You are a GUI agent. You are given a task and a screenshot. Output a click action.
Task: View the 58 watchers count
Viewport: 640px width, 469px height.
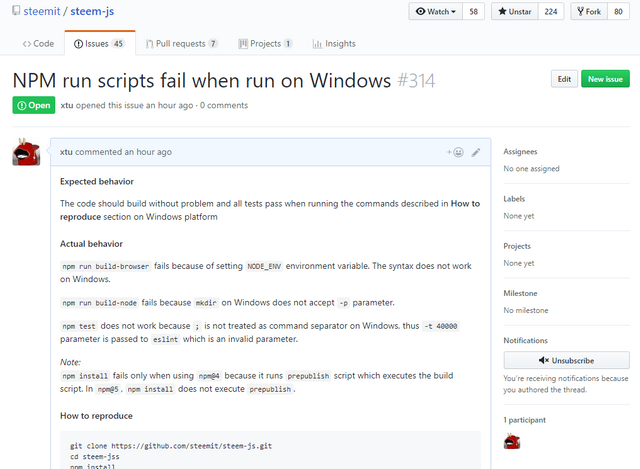tap(473, 11)
